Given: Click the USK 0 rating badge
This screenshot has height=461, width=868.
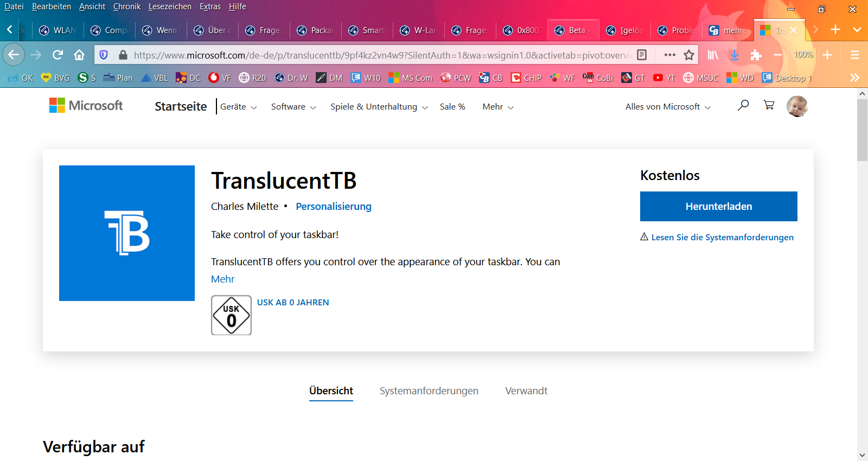Looking at the screenshot, I should [231, 315].
